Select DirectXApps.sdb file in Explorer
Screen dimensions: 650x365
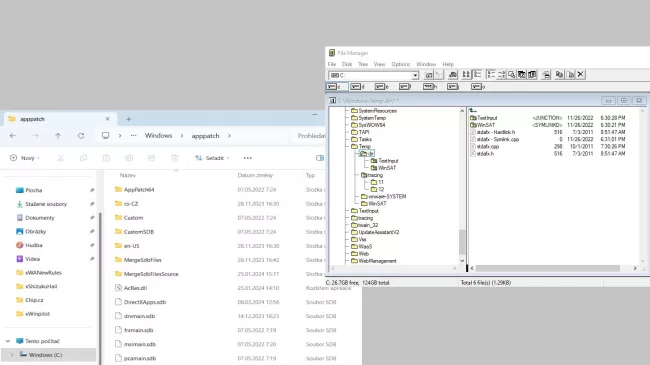coord(145,302)
